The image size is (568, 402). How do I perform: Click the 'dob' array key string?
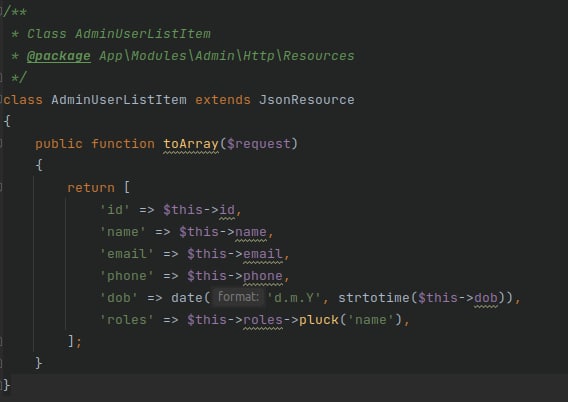[118, 298]
